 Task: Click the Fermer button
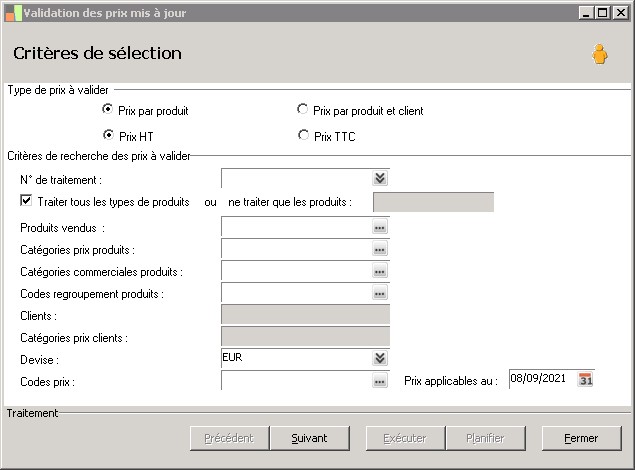(581, 438)
